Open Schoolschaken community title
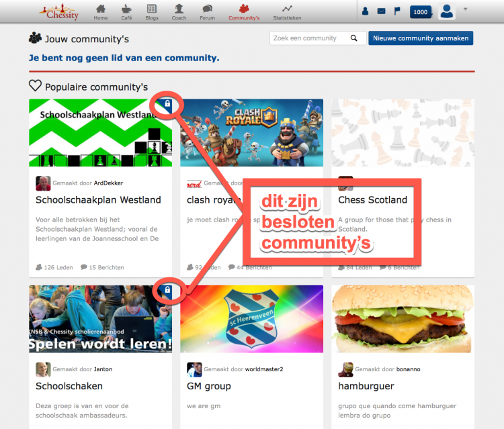This screenshot has width=504, height=429. click(x=69, y=386)
